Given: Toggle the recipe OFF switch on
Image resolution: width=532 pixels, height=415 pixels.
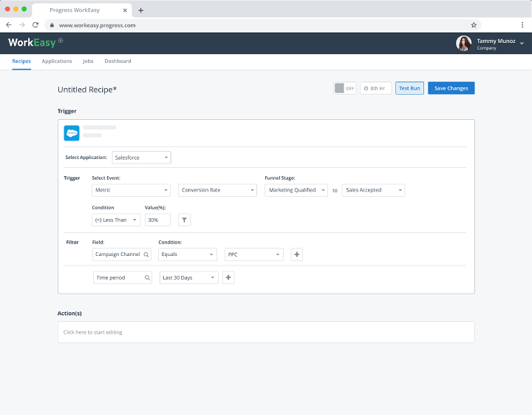Looking at the screenshot, I should click(344, 88).
